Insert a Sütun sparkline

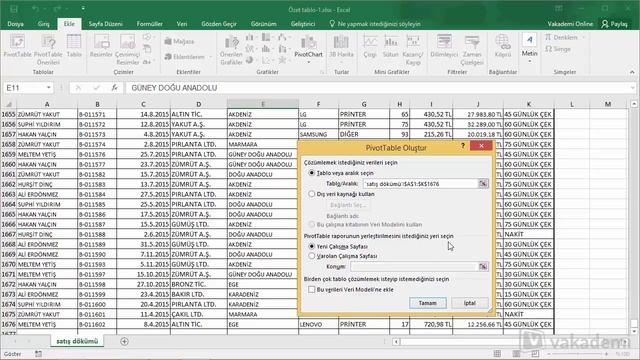click(x=391, y=46)
